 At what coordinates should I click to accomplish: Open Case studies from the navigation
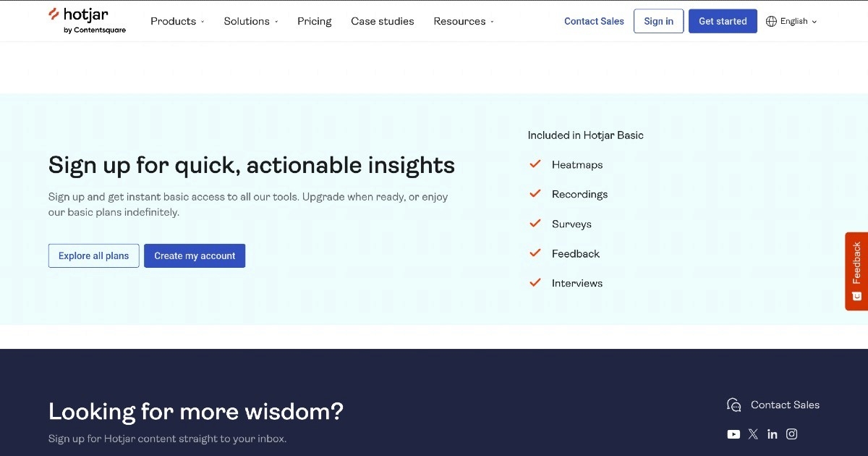383,22
